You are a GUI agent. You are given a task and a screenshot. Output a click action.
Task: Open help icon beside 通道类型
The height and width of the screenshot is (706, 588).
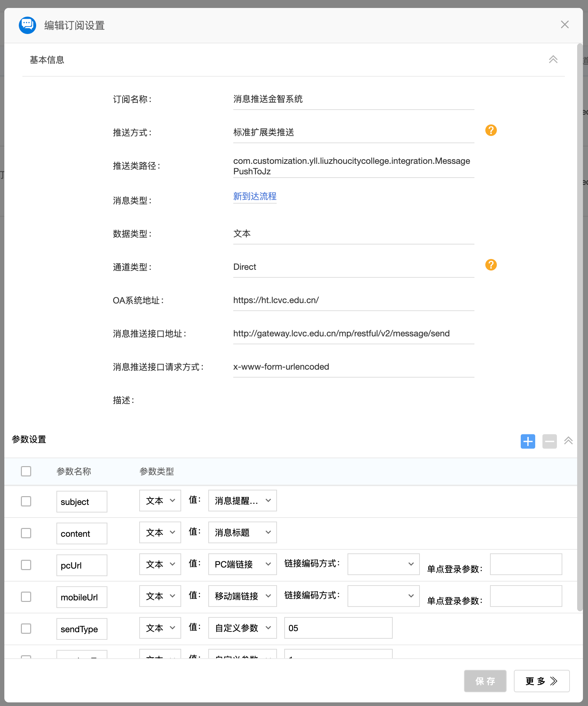491,265
